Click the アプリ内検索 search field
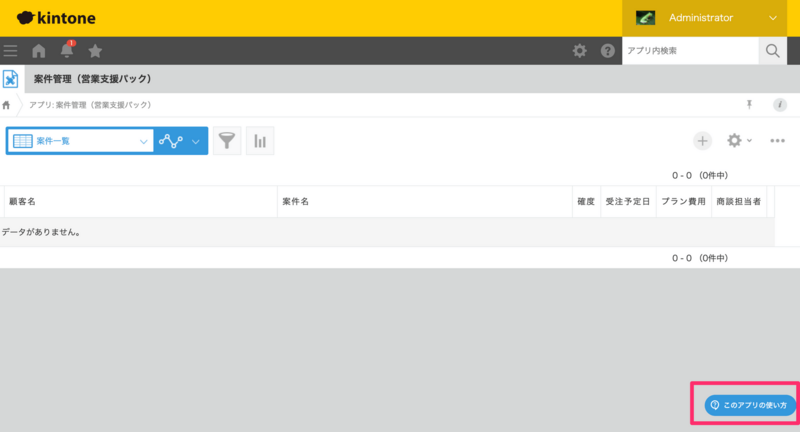This screenshot has height=432, width=800. (x=690, y=51)
